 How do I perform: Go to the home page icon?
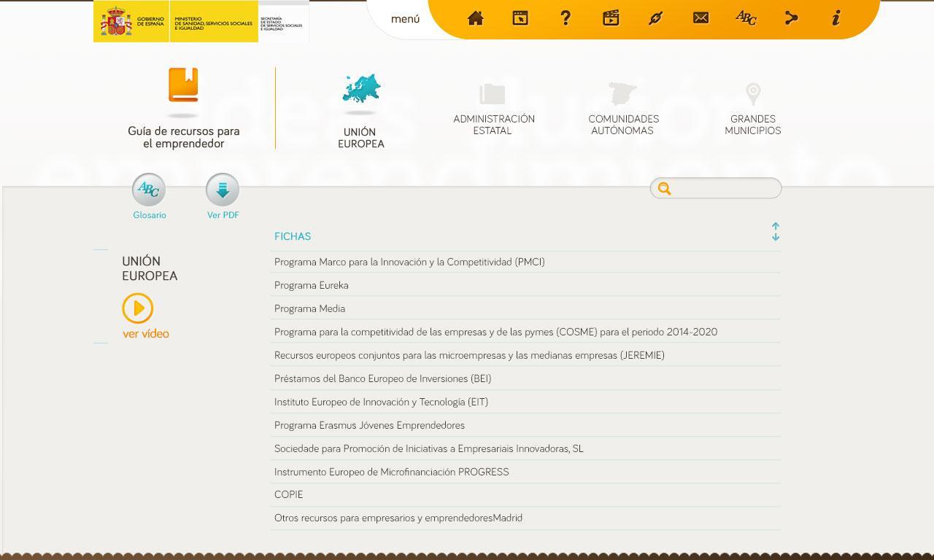pyautogui.click(x=476, y=18)
